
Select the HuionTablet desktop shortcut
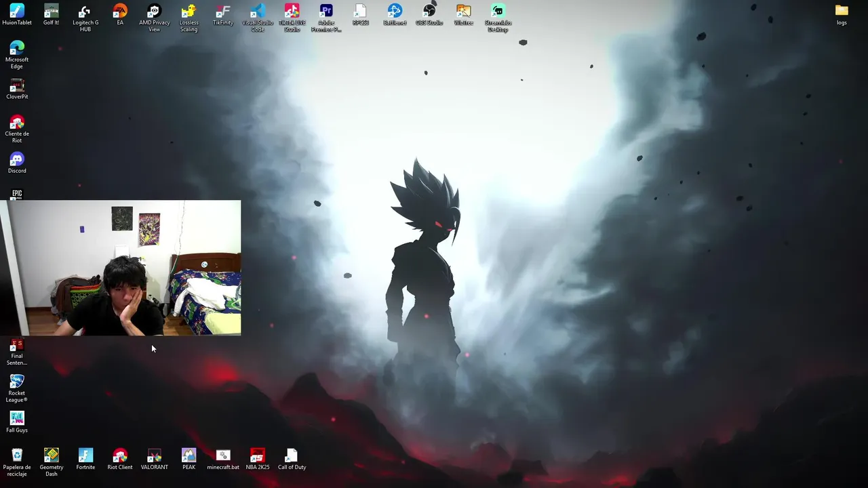17,15
